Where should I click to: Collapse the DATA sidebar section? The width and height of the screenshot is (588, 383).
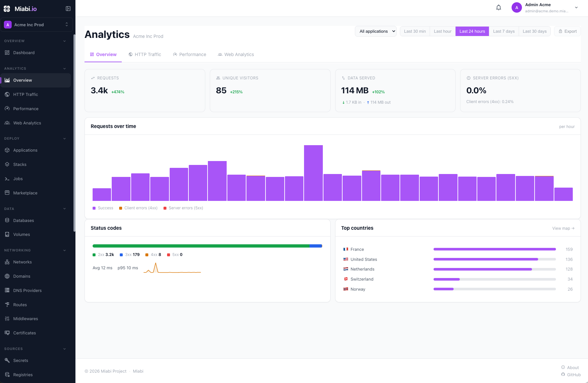point(64,209)
